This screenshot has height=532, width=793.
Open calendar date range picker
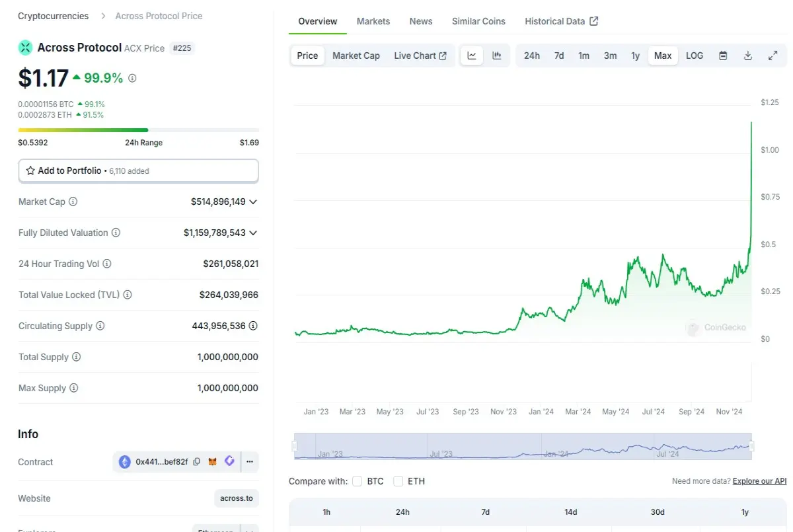723,56
